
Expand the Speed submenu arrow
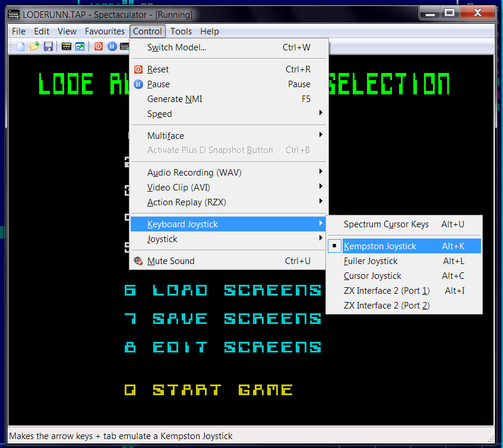point(321,113)
